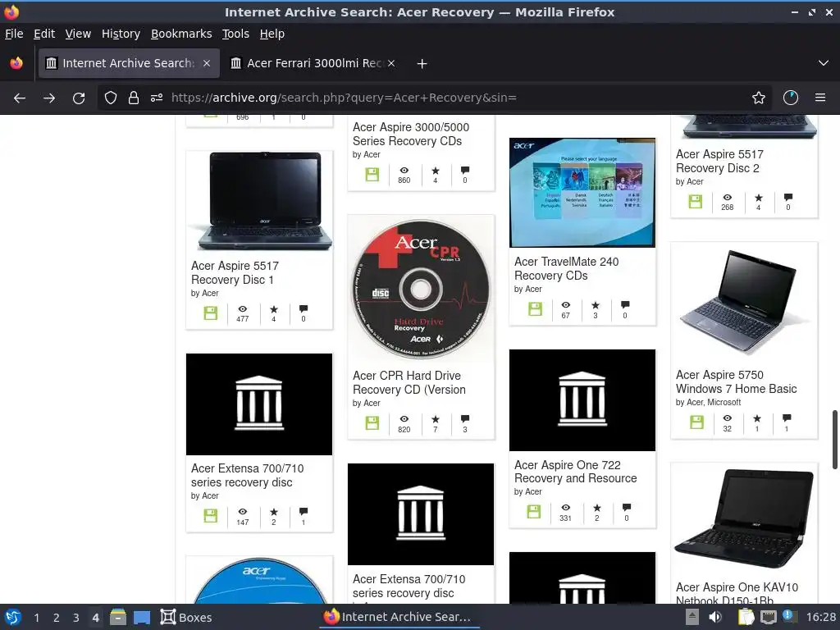Open Acer Extensa 700/710 item with 147 views

tap(248, 475)
